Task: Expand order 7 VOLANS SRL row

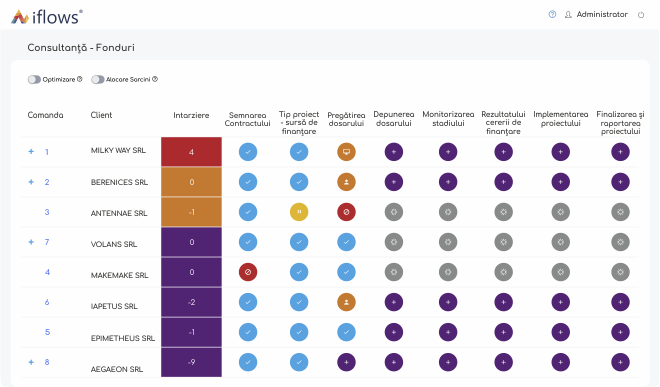Action: (x=31, y=242)
